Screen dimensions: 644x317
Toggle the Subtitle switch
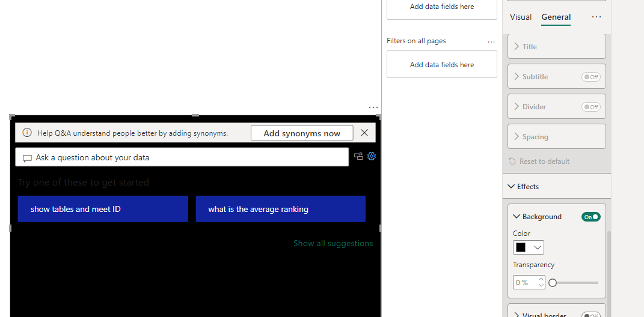click(x=590, y=77)
